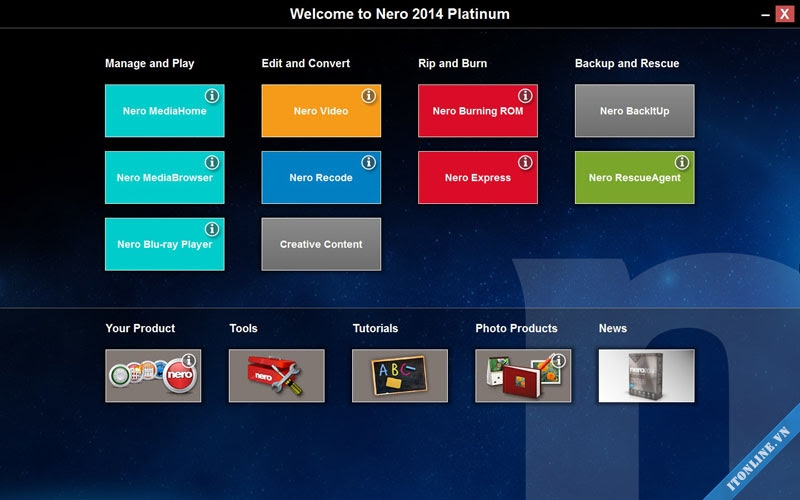Open the Photo Products thumbnail

(523, 376)
